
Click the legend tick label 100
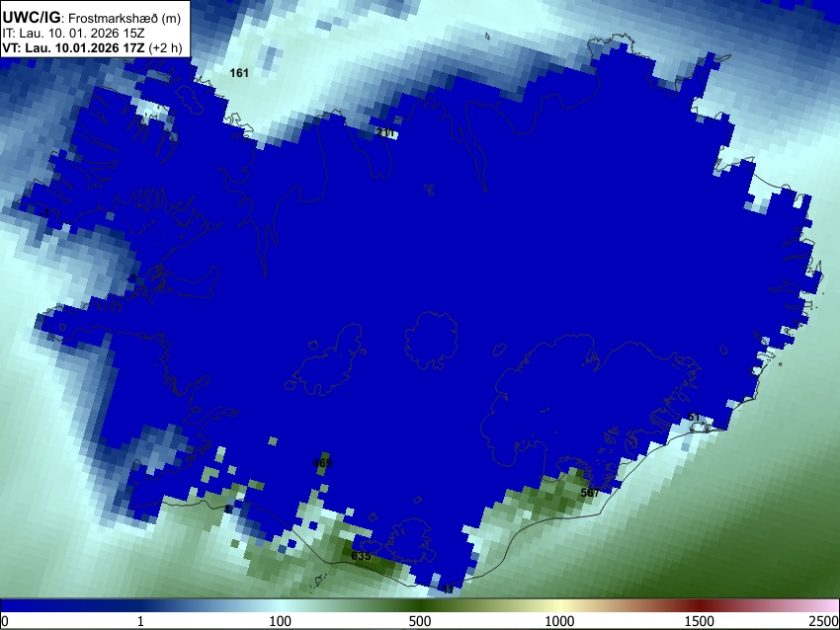pos(281,621)
